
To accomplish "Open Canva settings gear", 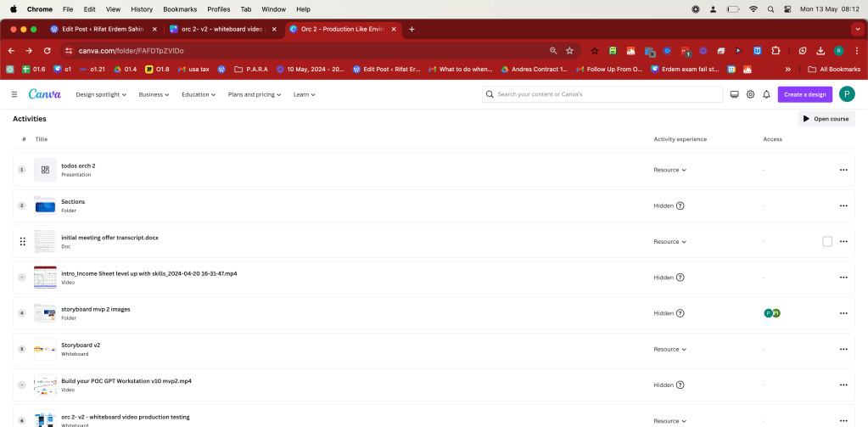I will 750,94.
